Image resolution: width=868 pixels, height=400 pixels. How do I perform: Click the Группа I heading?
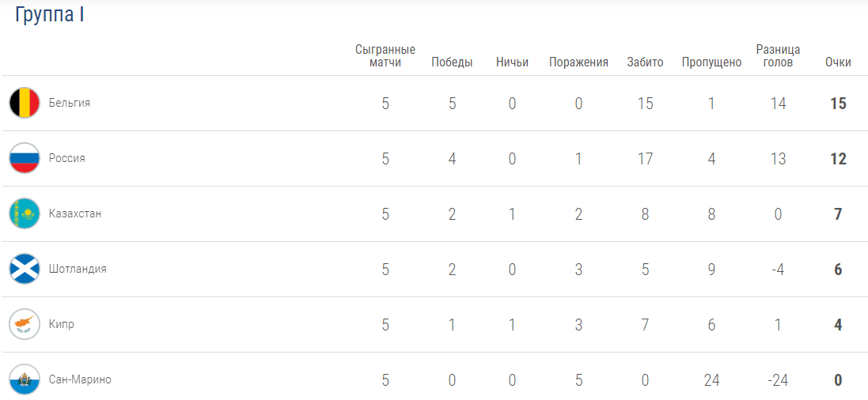tap(50, 15)
